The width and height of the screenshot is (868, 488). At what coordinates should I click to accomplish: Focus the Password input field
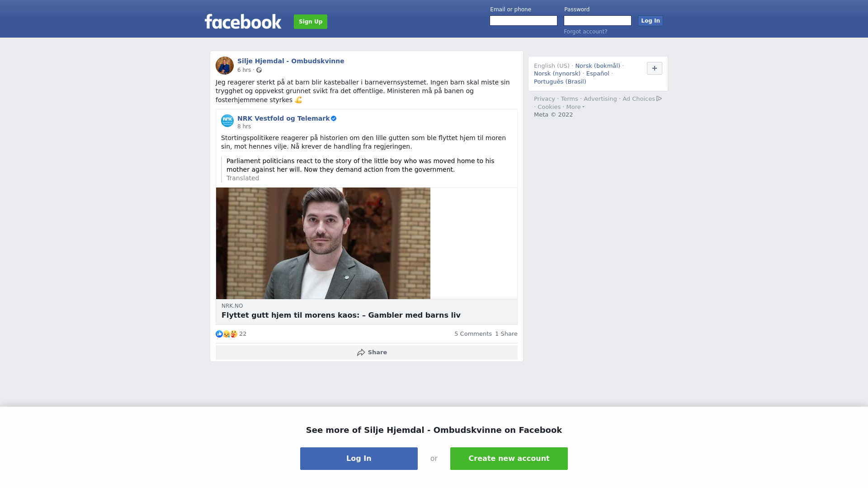tap(598, 21)
